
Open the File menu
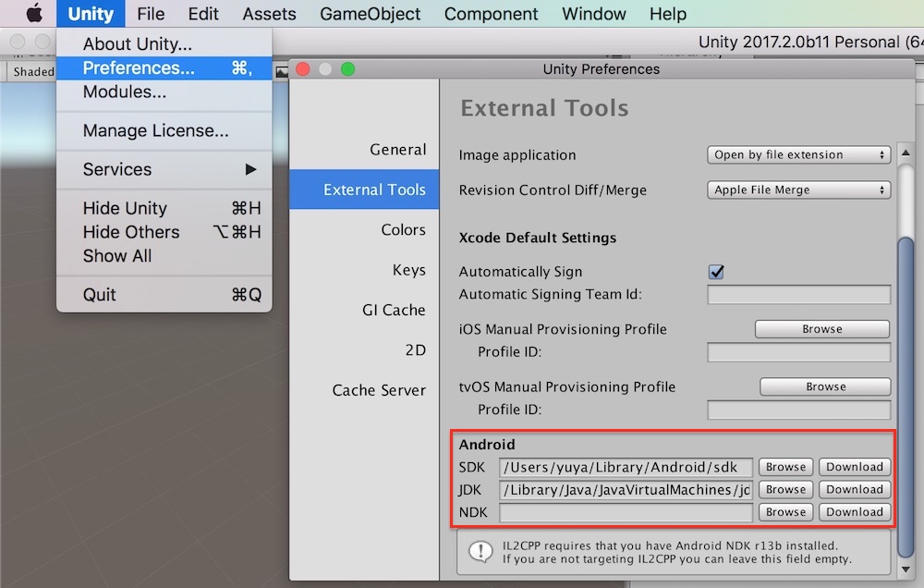(151, 14)
